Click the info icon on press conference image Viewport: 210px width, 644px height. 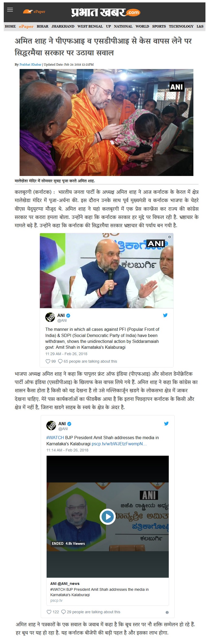pos(169,237)
